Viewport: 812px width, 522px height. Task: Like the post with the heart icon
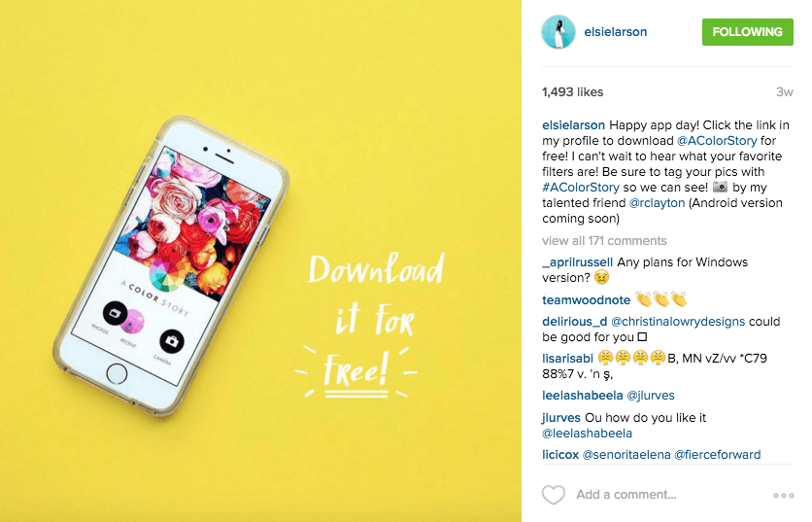(553, 495)
